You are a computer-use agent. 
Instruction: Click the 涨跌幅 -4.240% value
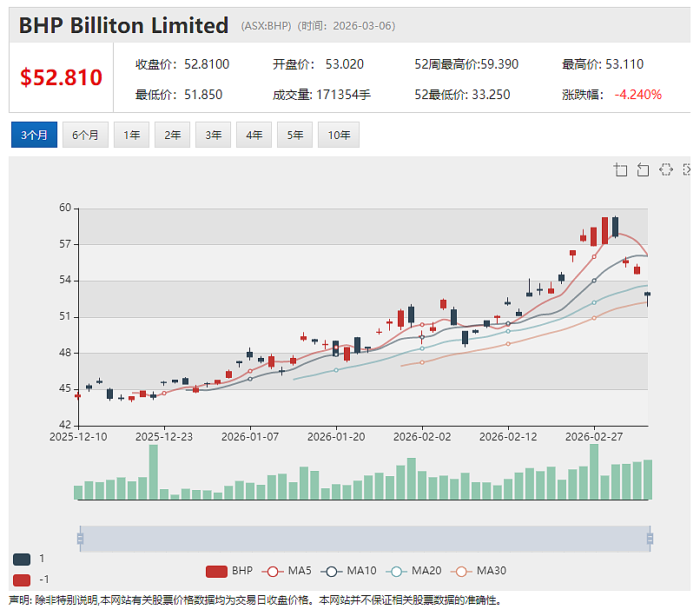pos(638,95)
